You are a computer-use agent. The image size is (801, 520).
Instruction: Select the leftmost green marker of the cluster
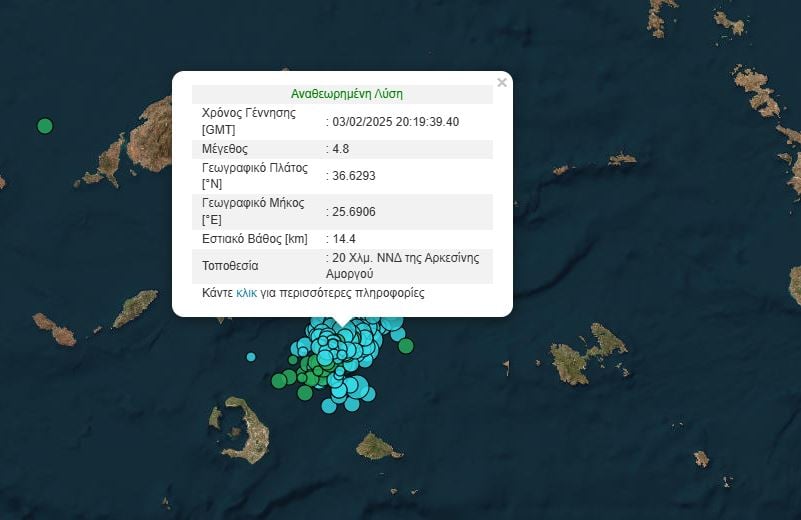pyautogui.click(x=279, y=380)
